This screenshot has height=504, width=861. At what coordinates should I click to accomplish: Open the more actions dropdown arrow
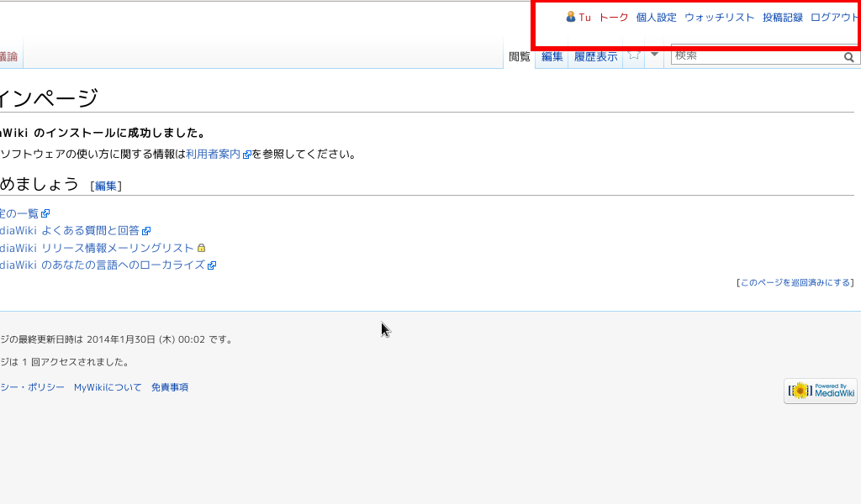coord(654,55)
